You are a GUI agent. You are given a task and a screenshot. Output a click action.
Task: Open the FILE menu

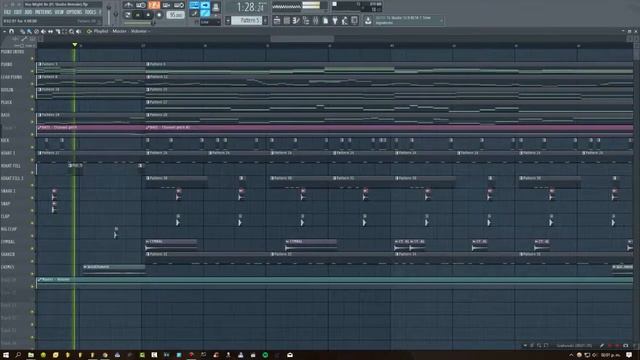coord(7,12)
